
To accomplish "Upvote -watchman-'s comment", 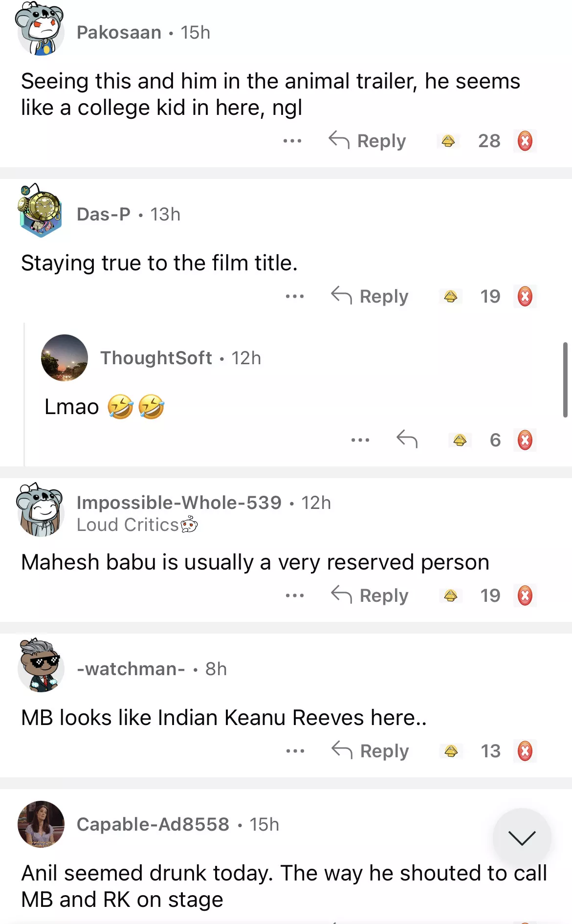I will (451, 751).
